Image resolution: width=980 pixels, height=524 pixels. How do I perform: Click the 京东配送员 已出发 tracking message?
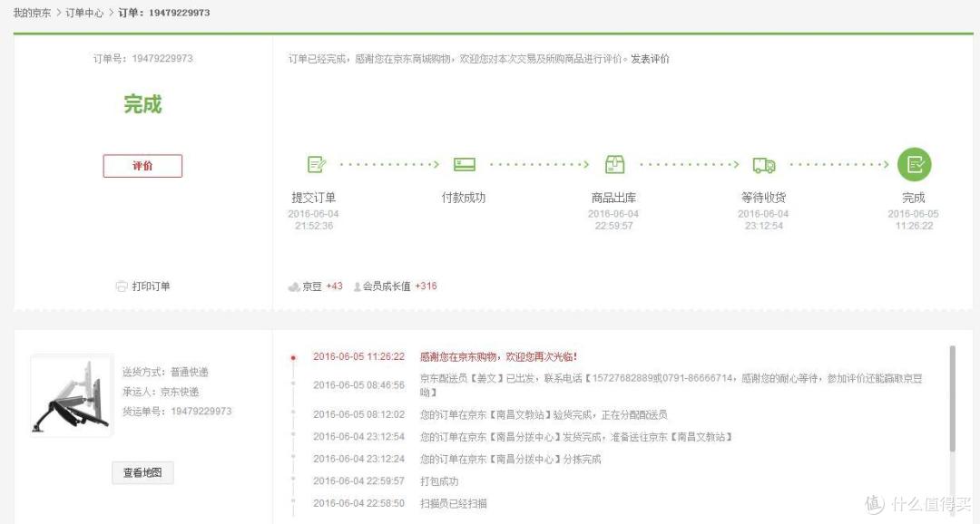671,384
